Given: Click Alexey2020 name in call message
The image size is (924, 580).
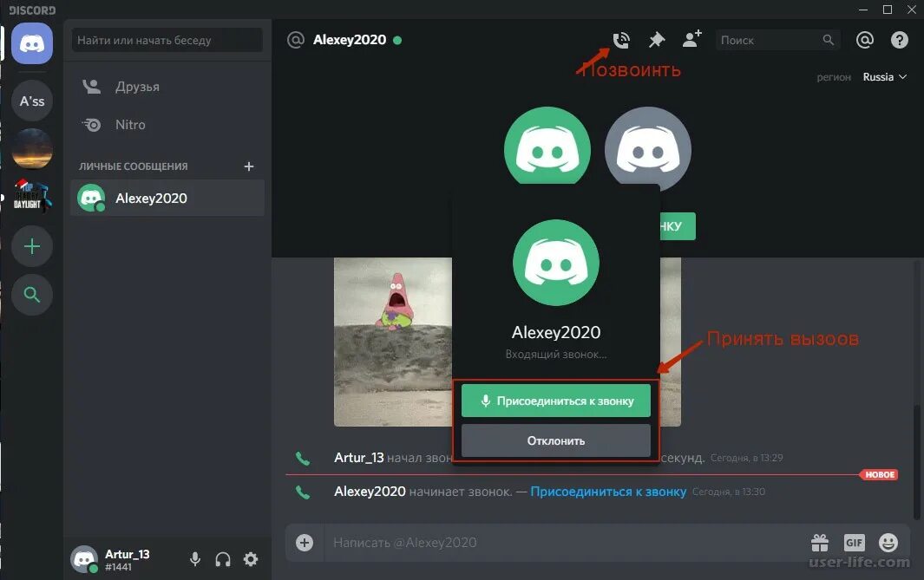Looking at the screenshot, I should tap(370, 492).
